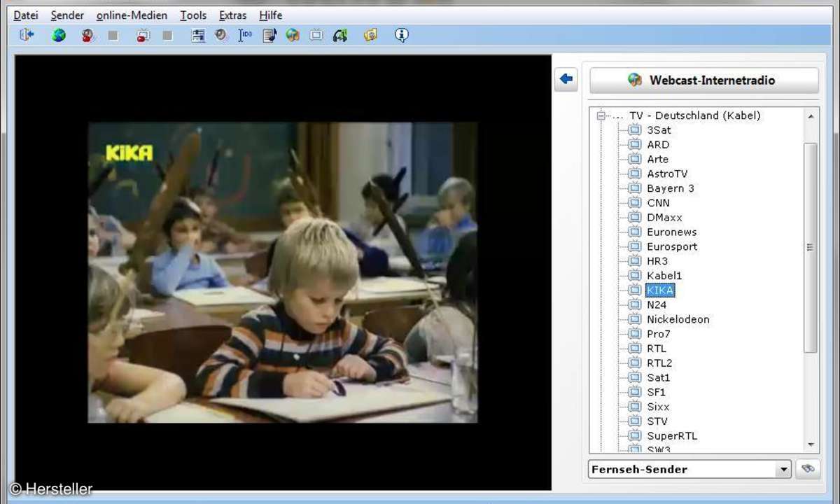Screen dimensions: 840x504
Task: Select the Sixx channel
Action: [x=658, y=407]
